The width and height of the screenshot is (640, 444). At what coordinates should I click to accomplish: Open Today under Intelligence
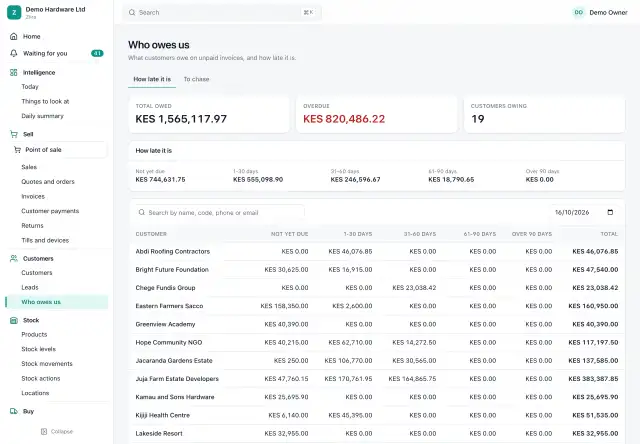(x=30, y=87)
